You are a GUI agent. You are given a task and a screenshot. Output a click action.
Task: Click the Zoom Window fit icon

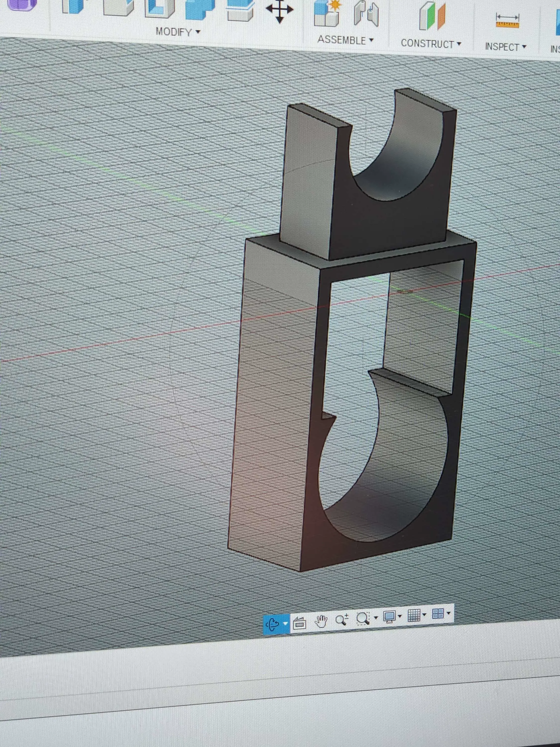click(363, 618)
